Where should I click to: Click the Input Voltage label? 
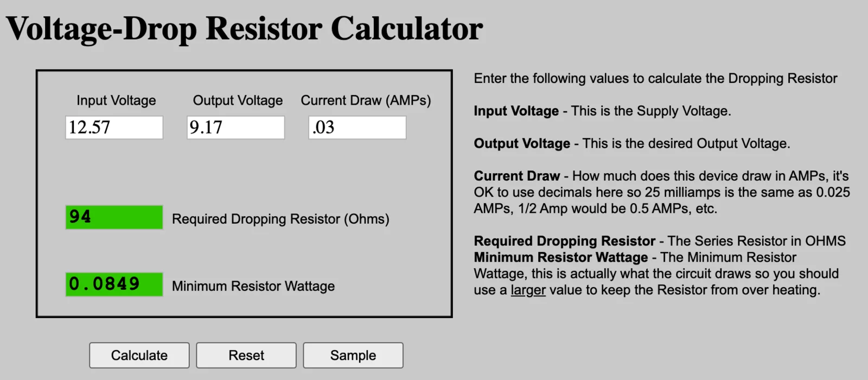tap(116, 100)
